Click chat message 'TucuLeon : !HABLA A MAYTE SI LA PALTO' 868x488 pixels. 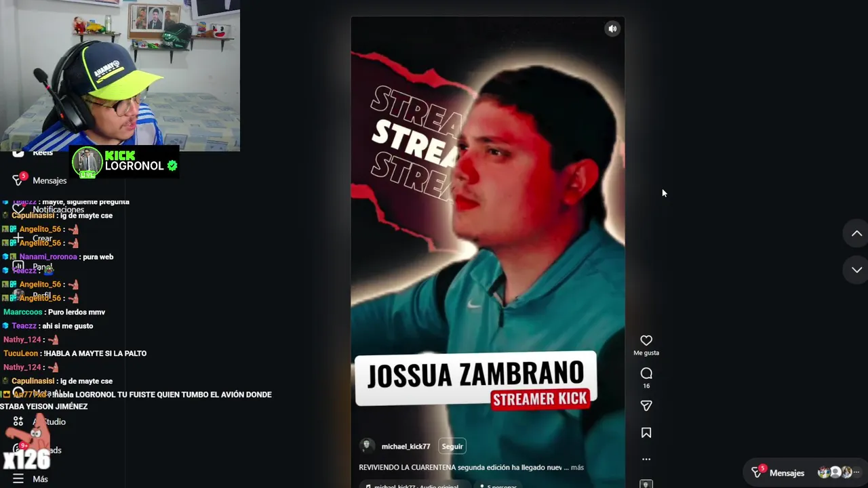[x=75, y=353]
